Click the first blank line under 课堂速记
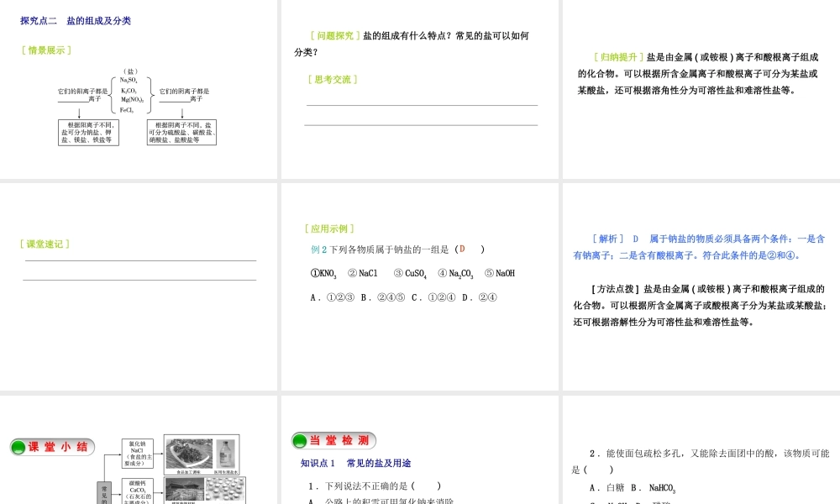This screenshot has height=504, width=840. pos(140,261)
